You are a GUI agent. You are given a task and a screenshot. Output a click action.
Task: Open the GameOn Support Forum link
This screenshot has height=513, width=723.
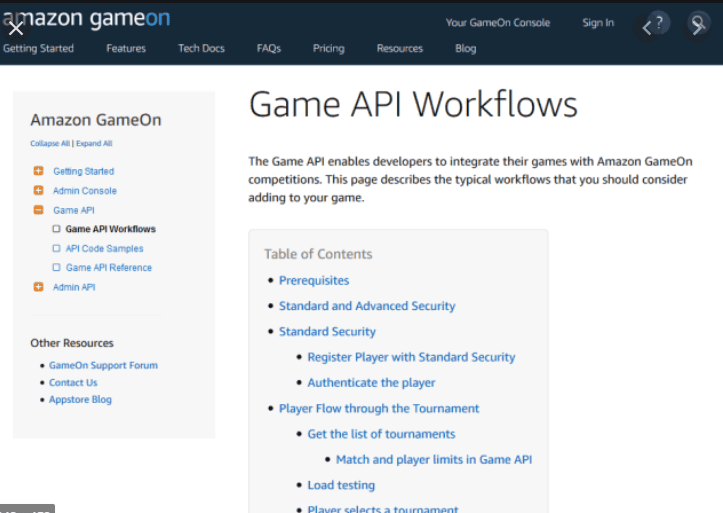[x=103, y=365]
